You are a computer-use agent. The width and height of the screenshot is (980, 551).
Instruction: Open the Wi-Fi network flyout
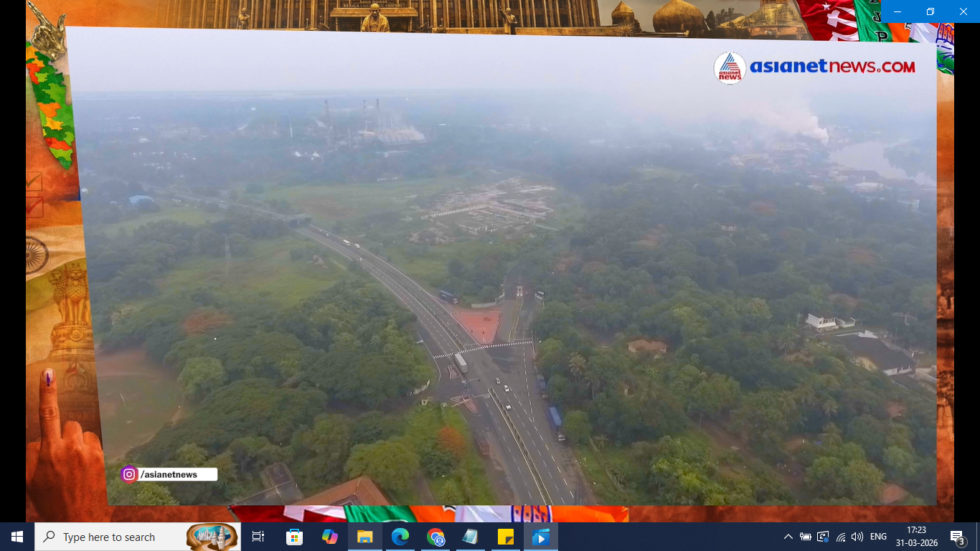pos(840,537)
